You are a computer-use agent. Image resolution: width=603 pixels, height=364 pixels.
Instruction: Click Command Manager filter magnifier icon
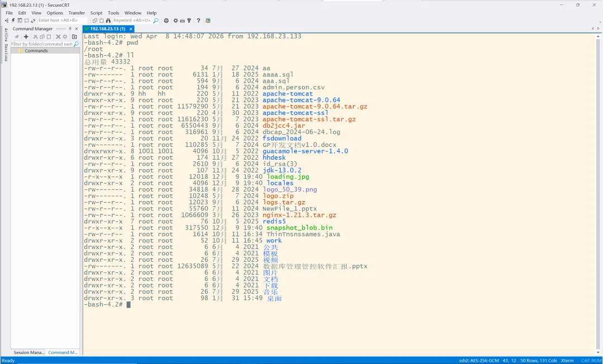tap(76, 44)
